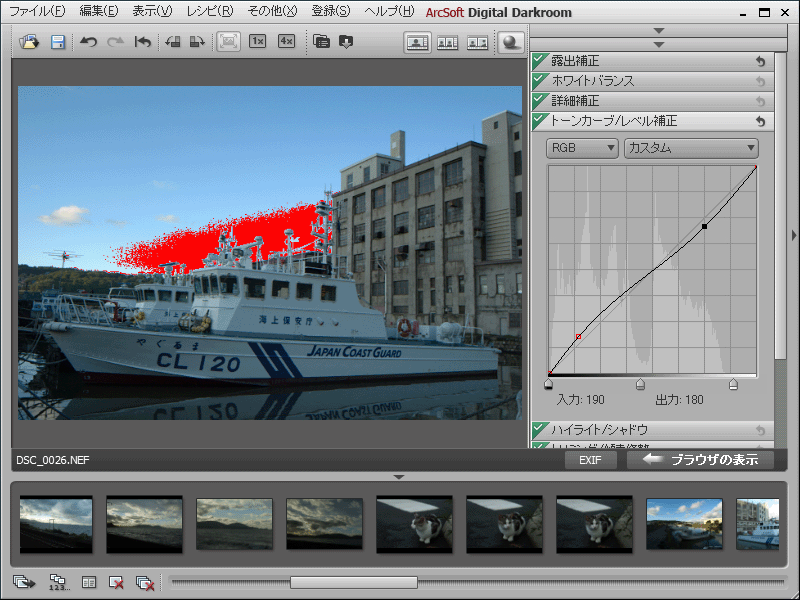Select the blue-sky harbor panorama thumbnail
The width and height of the screenshot is (800, 600).
(684, 524)
